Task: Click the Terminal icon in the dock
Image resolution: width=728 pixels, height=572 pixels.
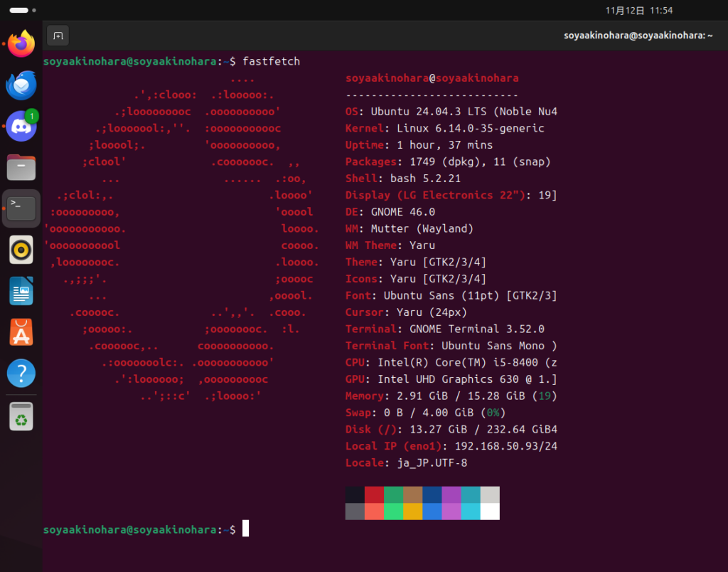Action: (21, 208)
